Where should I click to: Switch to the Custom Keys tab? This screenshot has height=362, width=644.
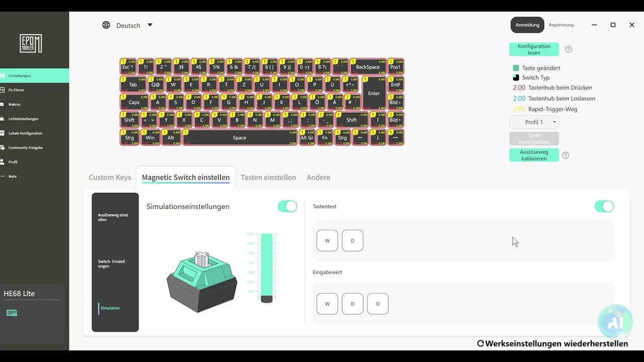pos(110,177)
